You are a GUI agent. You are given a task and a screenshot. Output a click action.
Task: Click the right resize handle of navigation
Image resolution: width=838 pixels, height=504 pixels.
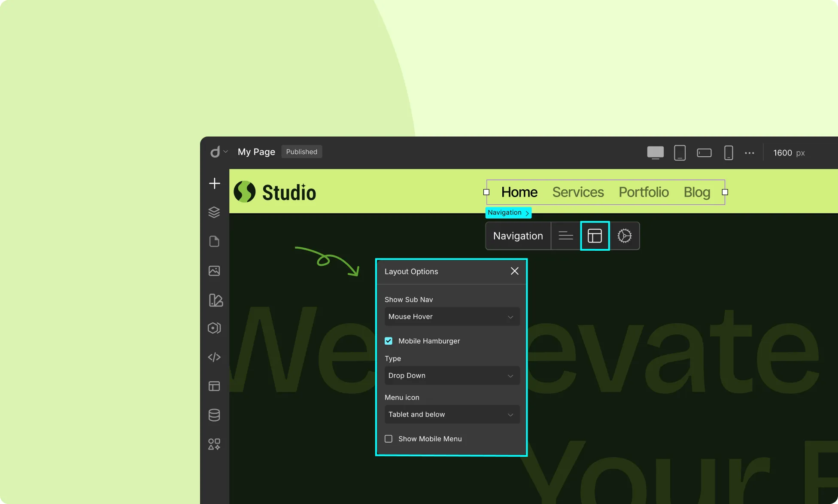pyautogui.click(x=725, y=192)
